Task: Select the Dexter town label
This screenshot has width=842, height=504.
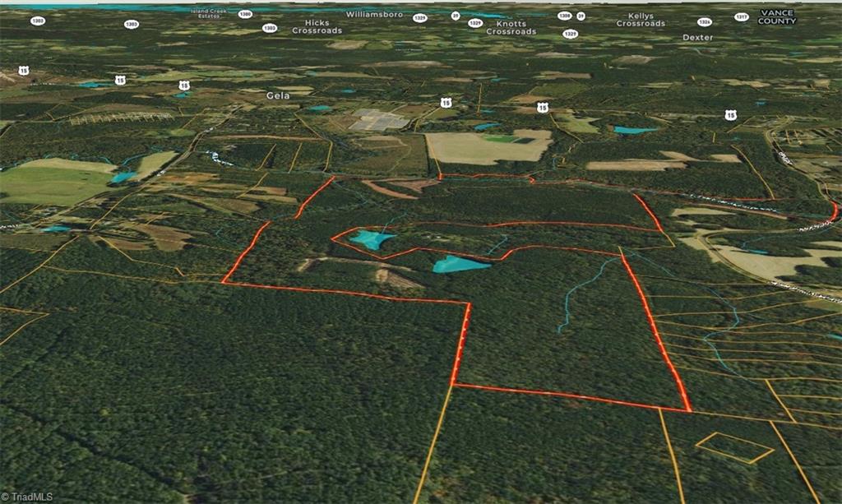Action: [x=697, y=38]
